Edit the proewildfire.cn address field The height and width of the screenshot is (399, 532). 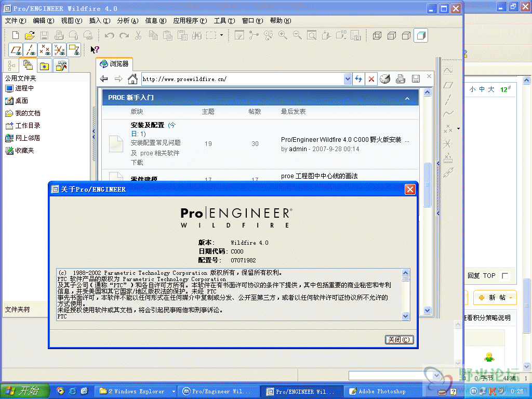[x=243, y=79]
